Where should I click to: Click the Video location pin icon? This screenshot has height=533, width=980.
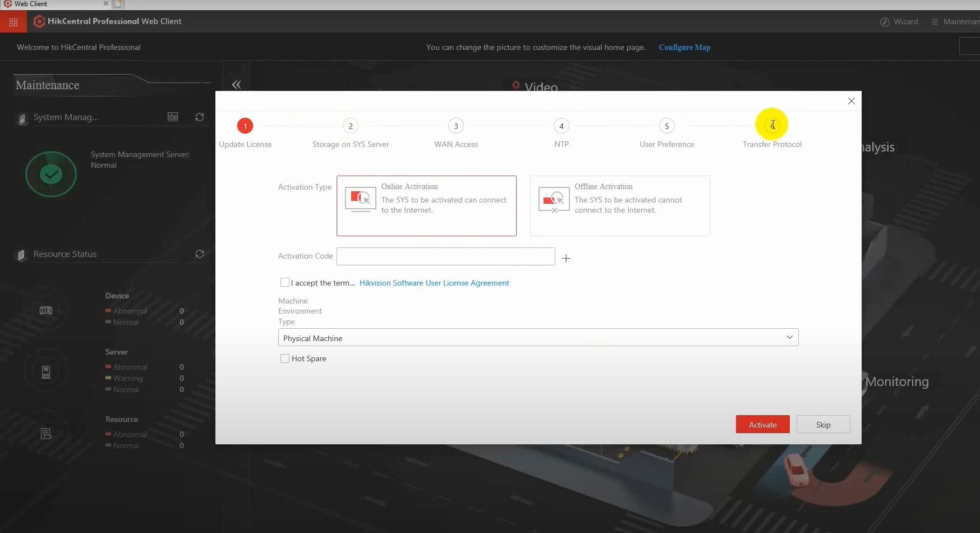click(x=516, y=86)
